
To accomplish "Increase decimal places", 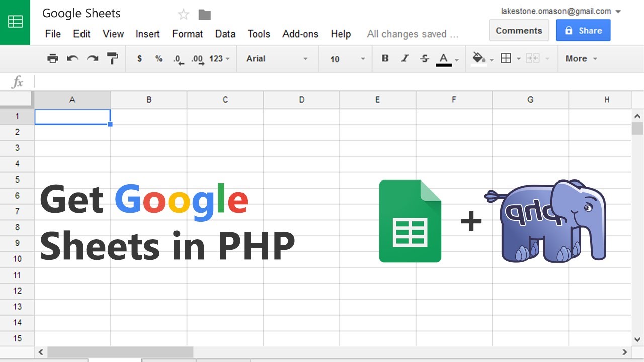I will click(198, 60).
